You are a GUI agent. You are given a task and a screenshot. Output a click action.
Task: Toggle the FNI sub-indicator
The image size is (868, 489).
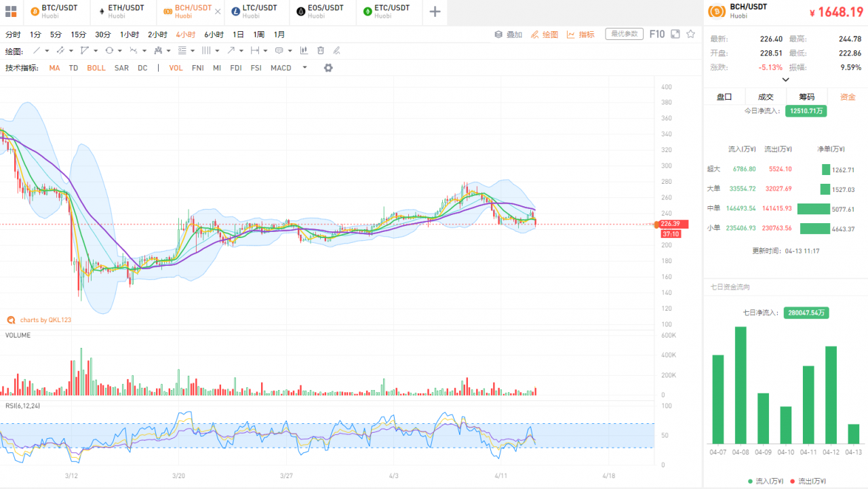click(x=198, y=68)
